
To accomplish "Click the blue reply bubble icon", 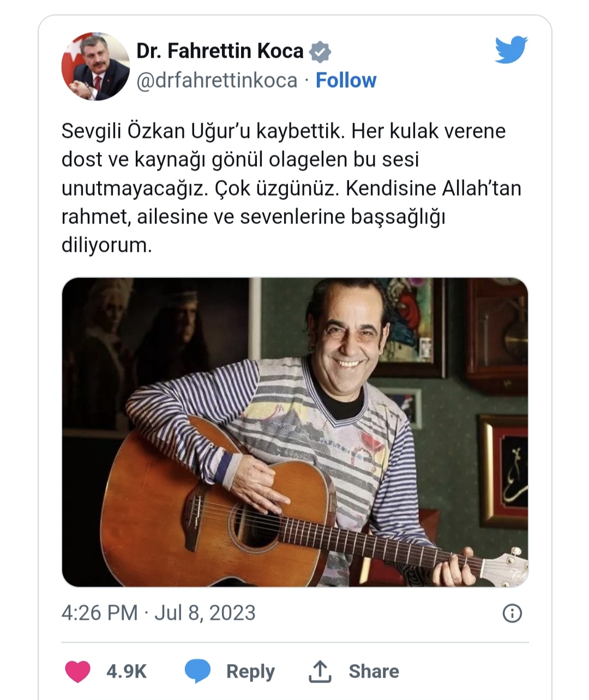I will tap(199, 671).
